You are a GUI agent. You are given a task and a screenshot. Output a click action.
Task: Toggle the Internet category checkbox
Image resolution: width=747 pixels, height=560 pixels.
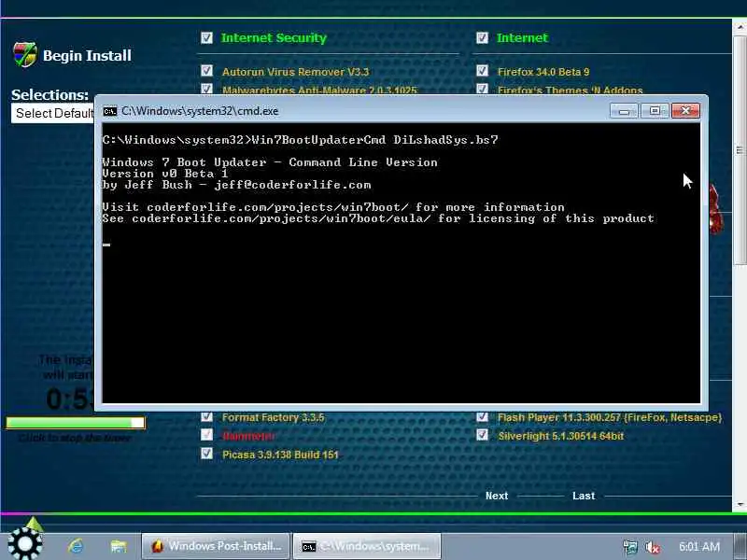[x=482, y=37]
